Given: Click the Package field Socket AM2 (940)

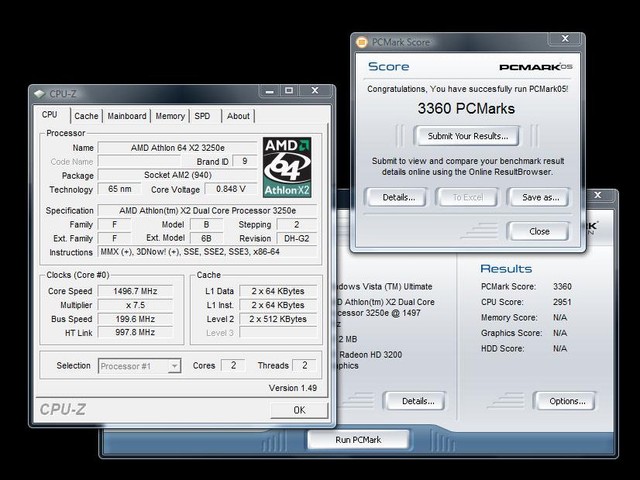Looking at the screenshot, I should click(178, 175).
